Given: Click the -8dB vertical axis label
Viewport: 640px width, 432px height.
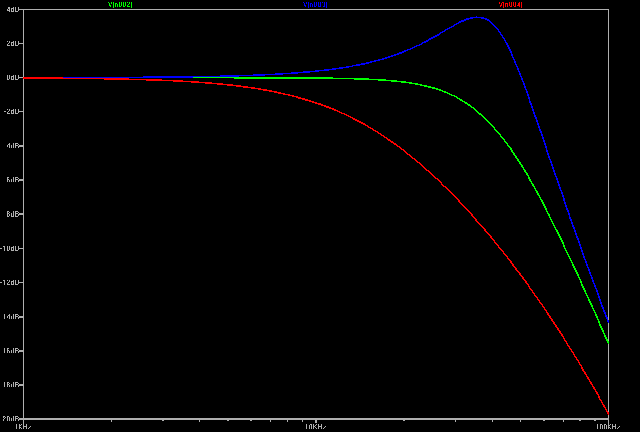Looking at the screenshot, I should point(13,214).
